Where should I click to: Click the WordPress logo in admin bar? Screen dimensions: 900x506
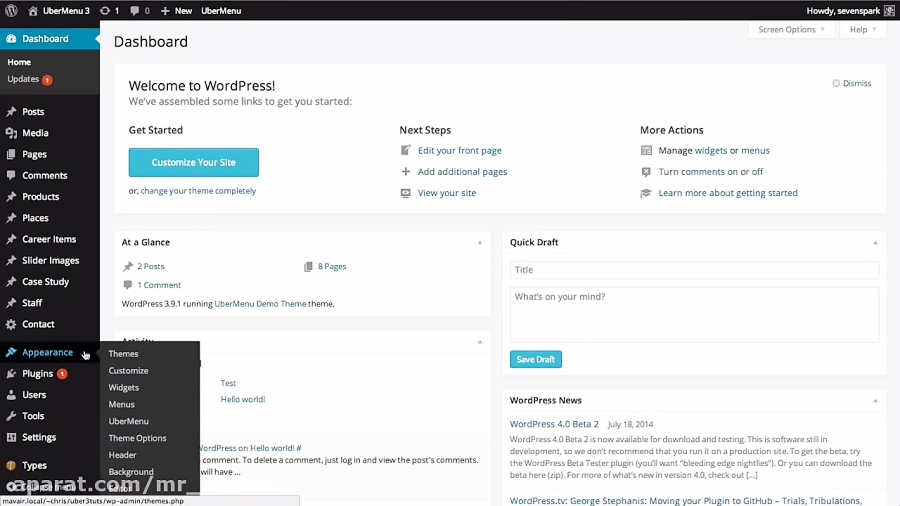pyautogui.click(x=11, y=10)
